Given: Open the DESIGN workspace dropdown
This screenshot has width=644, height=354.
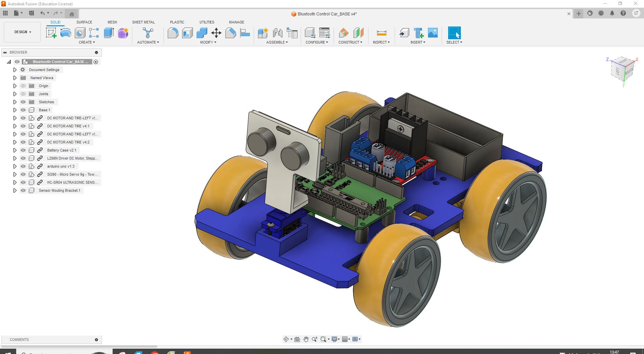Looking at the screenshot, I should tap(22, 32).
